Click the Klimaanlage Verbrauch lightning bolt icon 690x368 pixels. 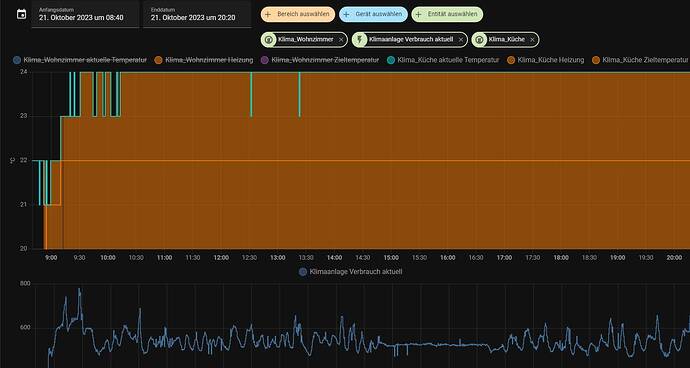(360, 40)
